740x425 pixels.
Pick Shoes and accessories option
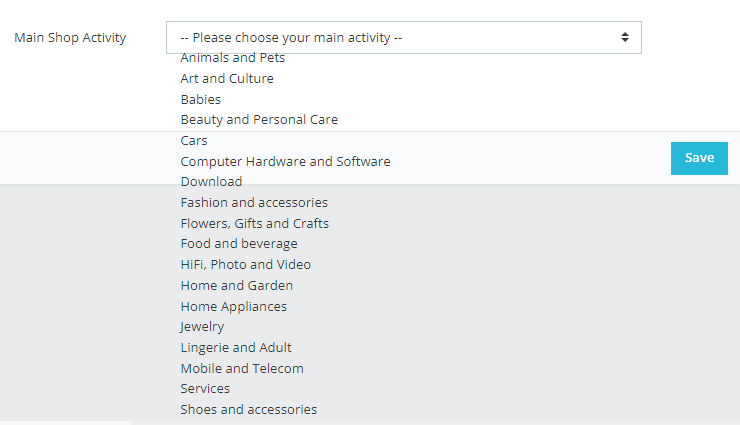(x=248, y=409)
